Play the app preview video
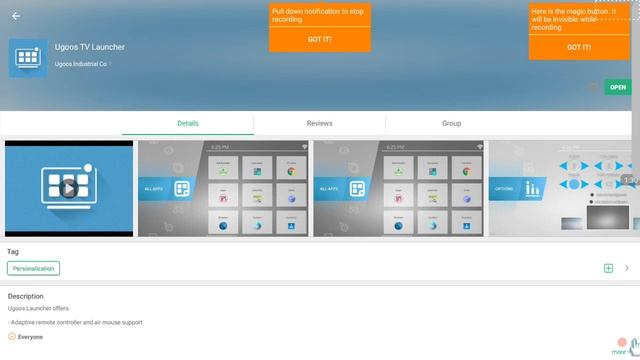640x360 pixels. click(x=69, y=189)
